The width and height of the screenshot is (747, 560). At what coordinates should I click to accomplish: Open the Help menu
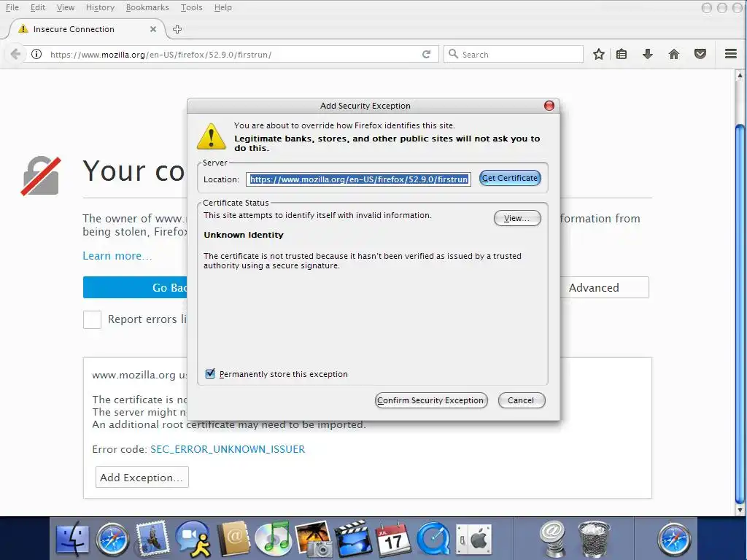pyautogui.click(x=222, y=7)
